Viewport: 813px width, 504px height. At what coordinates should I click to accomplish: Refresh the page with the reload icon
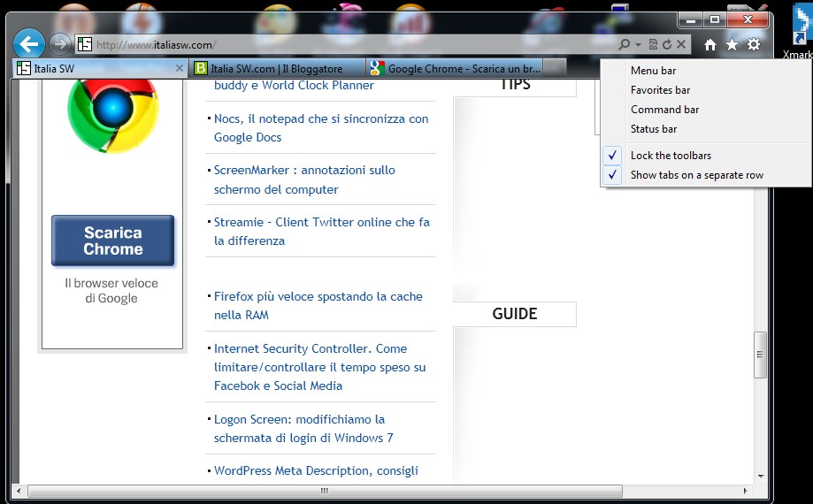667,44
